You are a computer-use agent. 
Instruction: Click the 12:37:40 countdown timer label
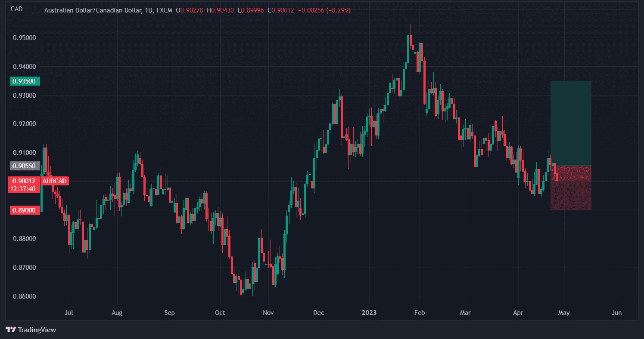click(x=24, y=188)
